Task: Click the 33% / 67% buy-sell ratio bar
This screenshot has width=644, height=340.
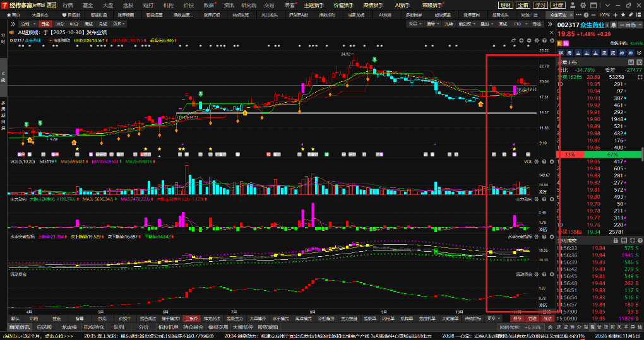Action: tap(599, 154)
